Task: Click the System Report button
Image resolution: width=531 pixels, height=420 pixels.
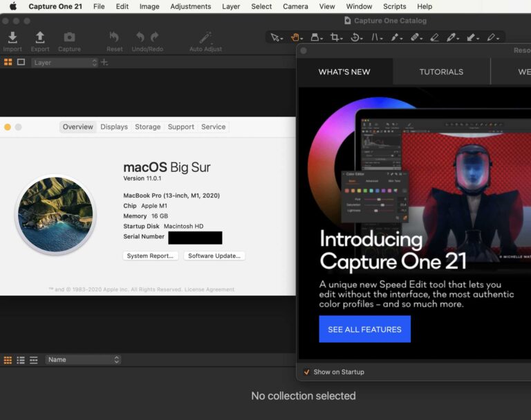Action: click(x=150, y=256)
